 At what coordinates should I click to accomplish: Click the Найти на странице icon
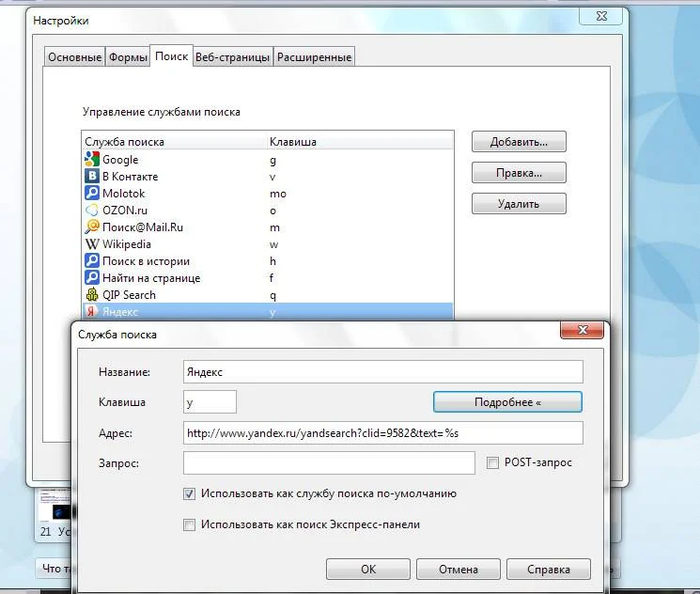[91, 278]
